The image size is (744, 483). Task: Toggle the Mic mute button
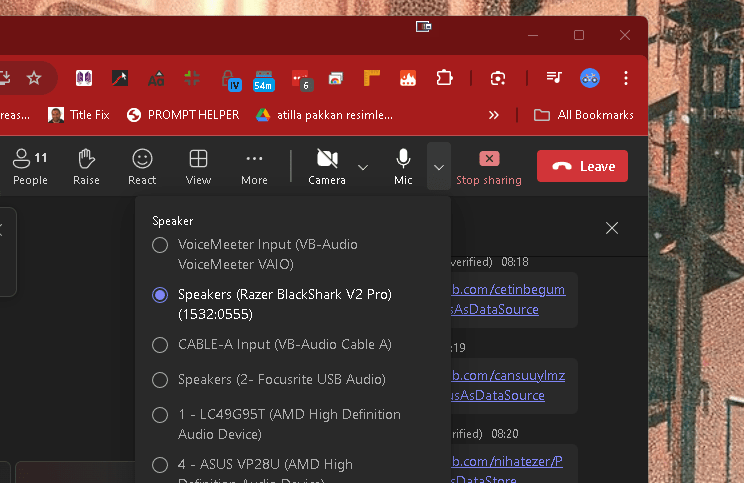(x=403, y=167)
